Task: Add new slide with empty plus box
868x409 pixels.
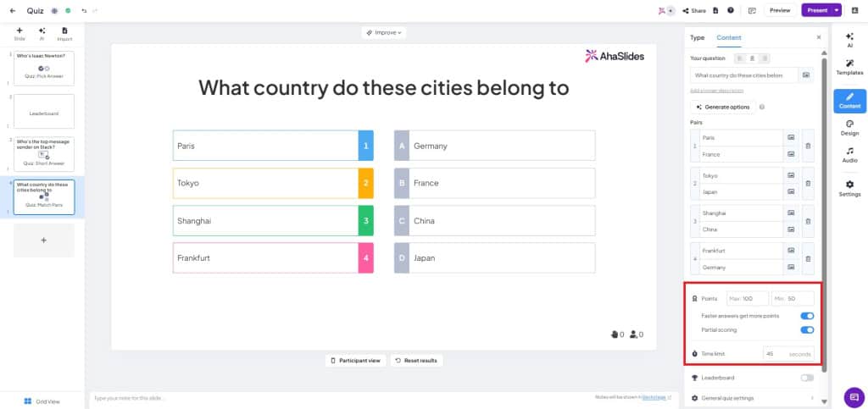Action: click(44, 240)
